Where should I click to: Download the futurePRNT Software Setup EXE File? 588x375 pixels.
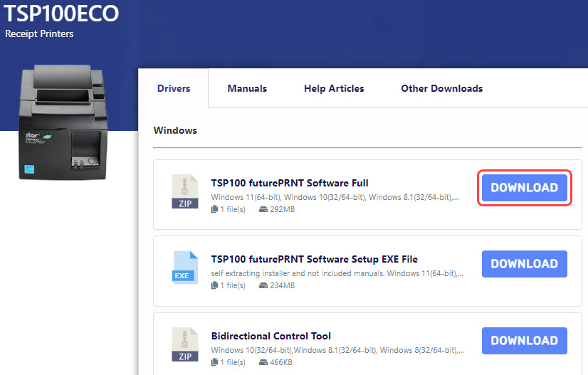click(524, 264)
